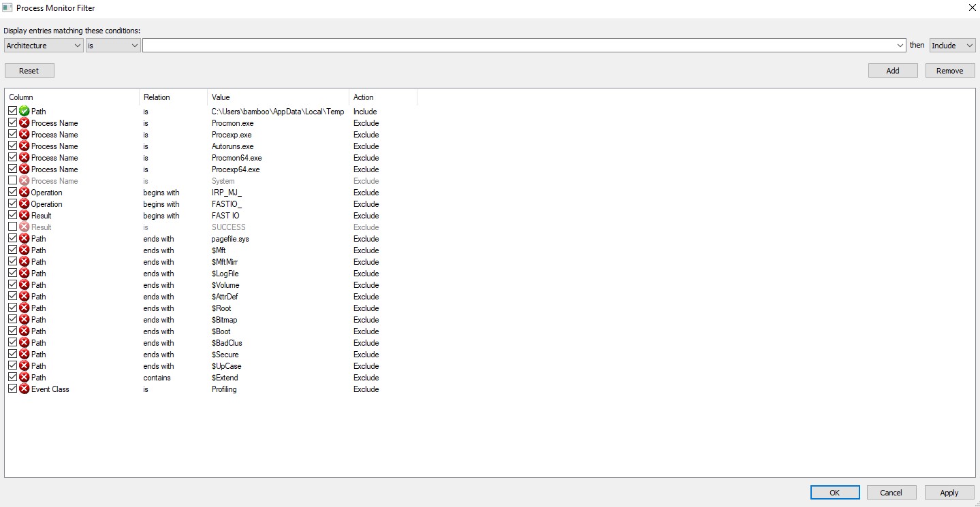Open the Include action dropdown
This screenshot has height=507, width=980.
(x=953, y=46)
